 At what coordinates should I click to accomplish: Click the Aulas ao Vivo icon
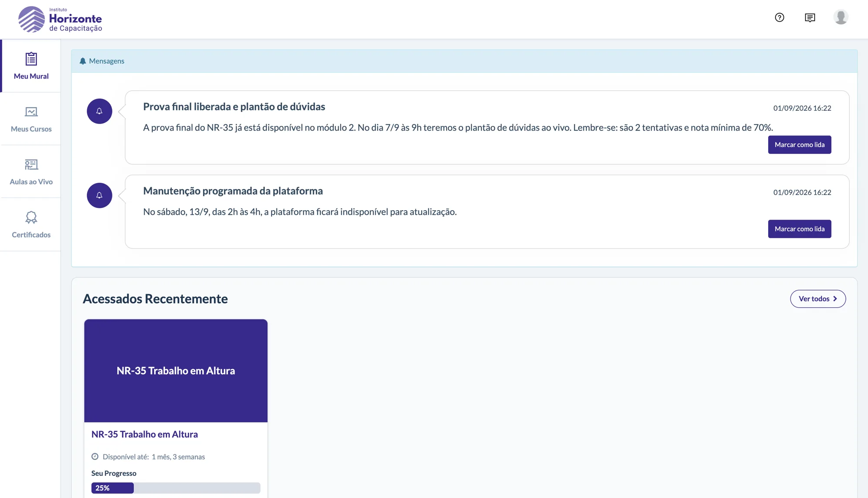coord(31,165)
